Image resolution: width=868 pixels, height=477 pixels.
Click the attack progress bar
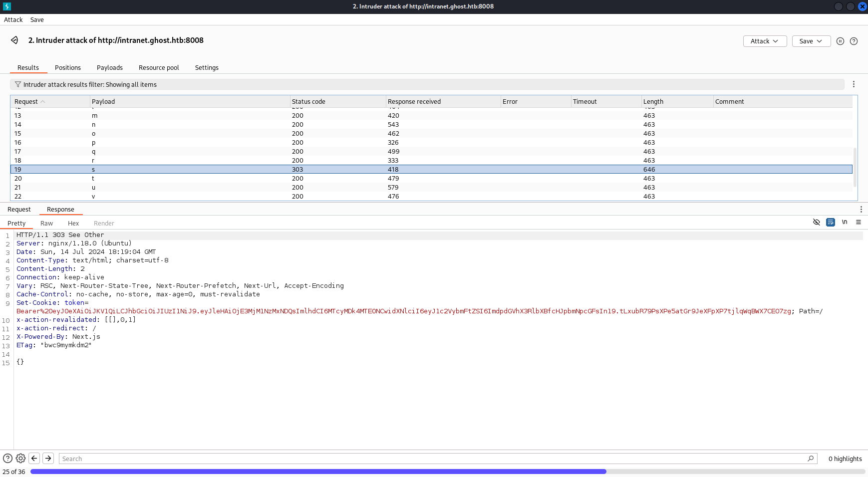coord(448,472)
